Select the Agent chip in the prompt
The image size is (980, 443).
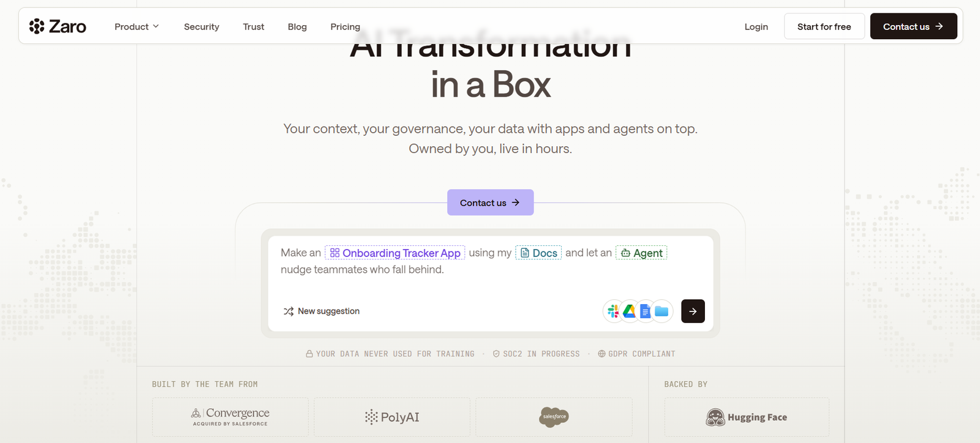click(641, 253)
